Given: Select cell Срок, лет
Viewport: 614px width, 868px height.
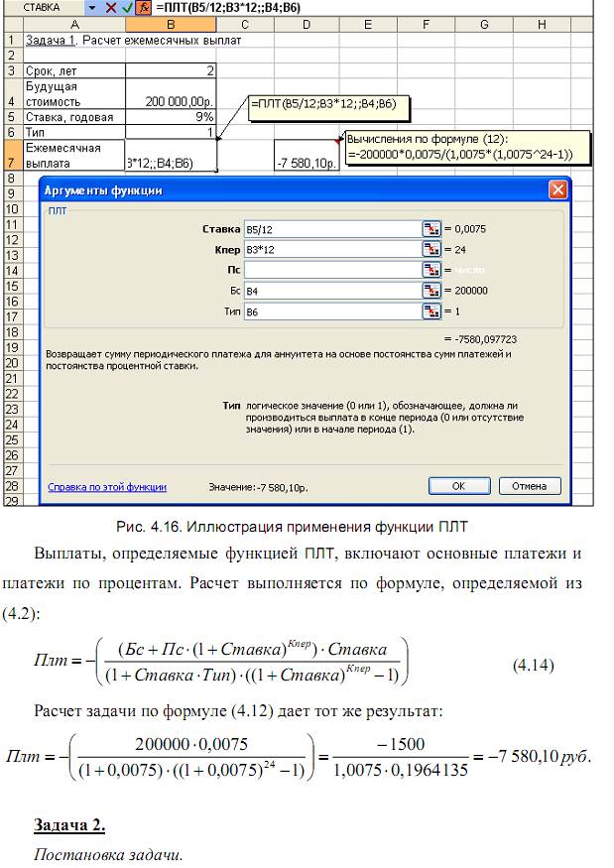Looking at the screenshot, I should point(74,70).
